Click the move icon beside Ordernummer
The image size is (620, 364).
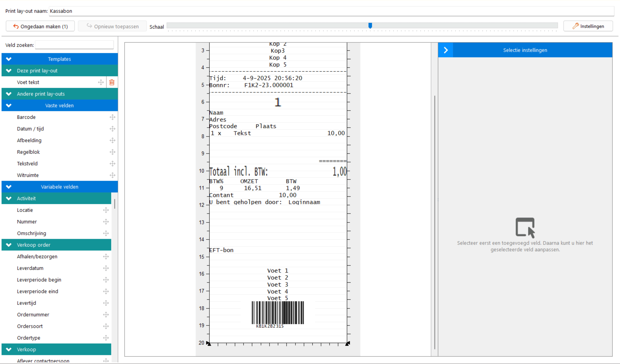(106, 315)
